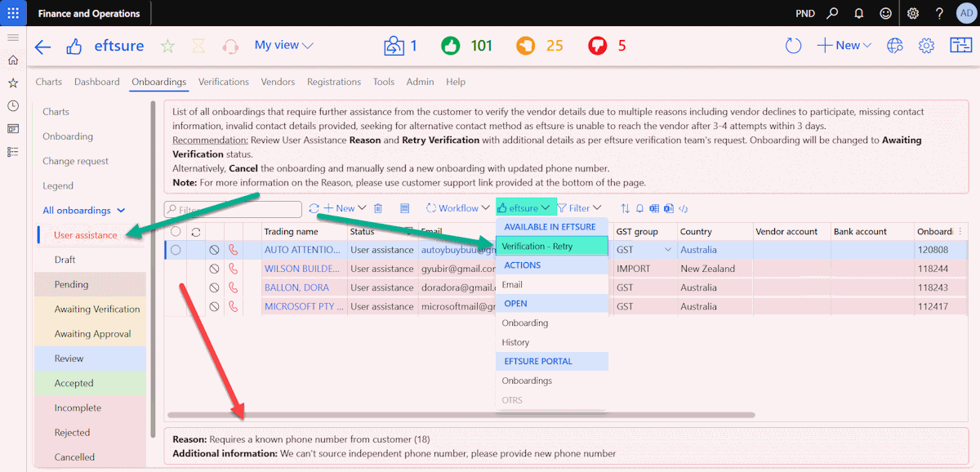Click the hourglass icon beside eftsure
Viewport: 980px width, 472px height.
coord(198,47)
